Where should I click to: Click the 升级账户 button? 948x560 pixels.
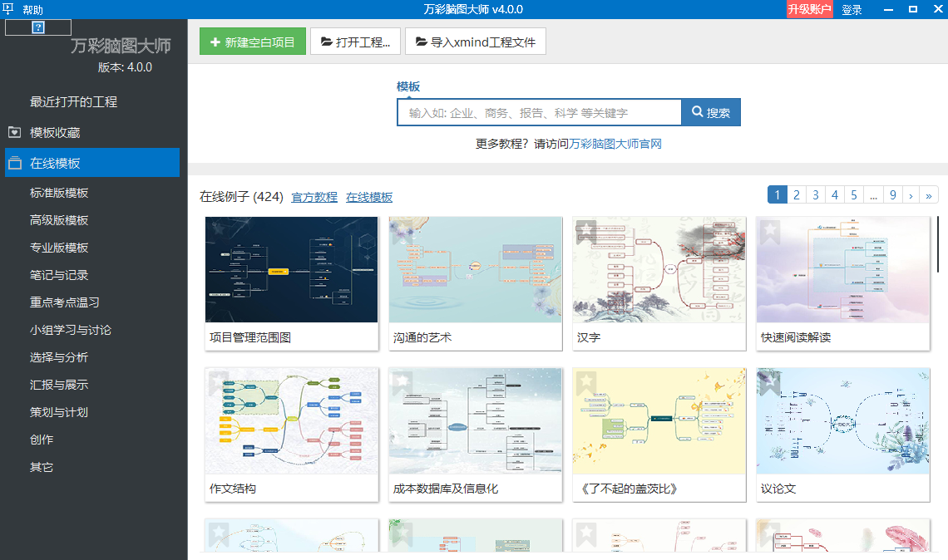click(809, 10)
